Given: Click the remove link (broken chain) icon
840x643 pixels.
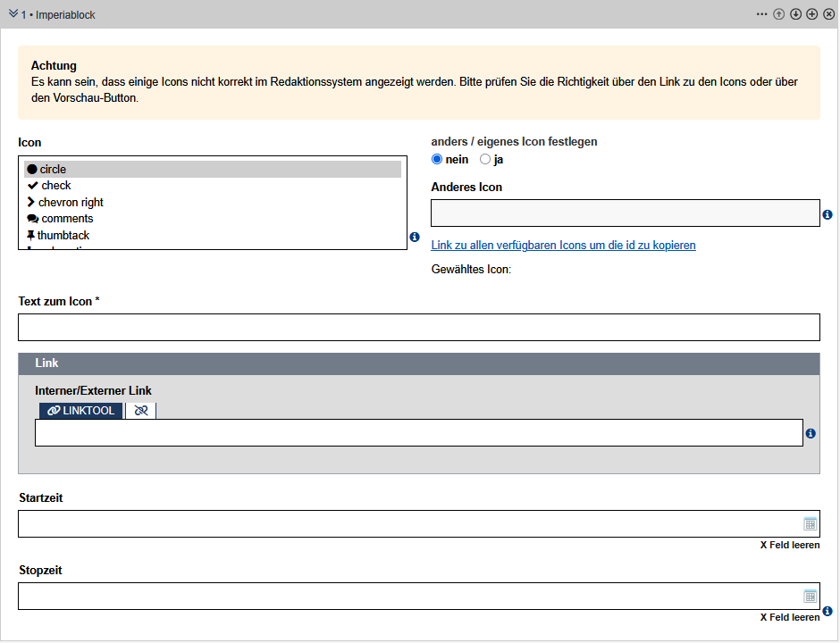Looking at the screenshot, I should coord(140,411).
